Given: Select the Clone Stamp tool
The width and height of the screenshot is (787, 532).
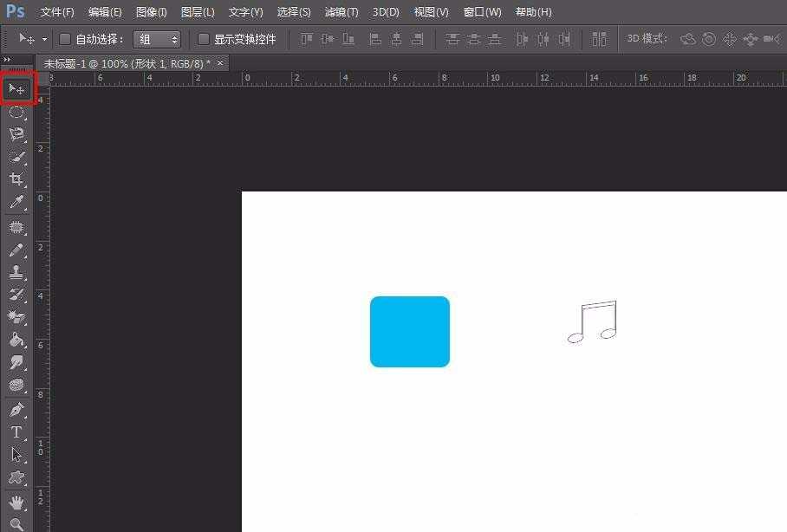Looking at the screenshot, I should click(16, 271).
